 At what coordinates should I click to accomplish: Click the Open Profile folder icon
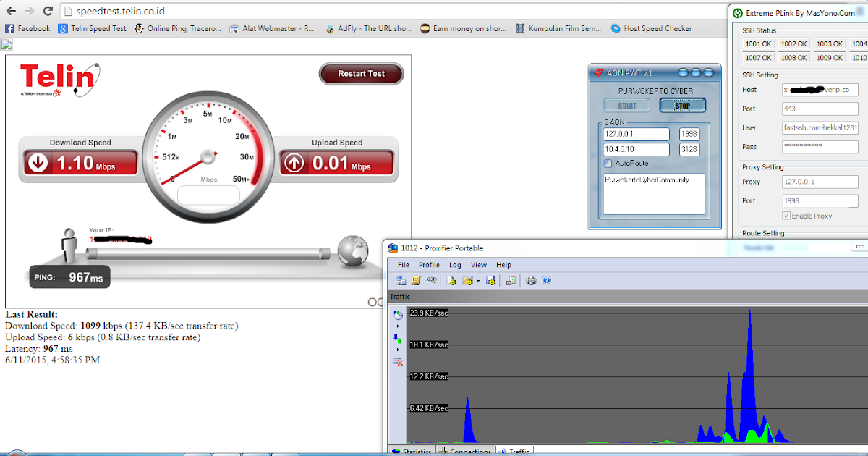(x=467, y=281)
